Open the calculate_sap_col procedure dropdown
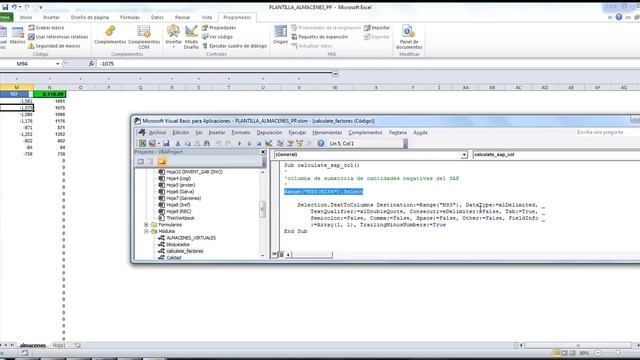 click(556, 155)
